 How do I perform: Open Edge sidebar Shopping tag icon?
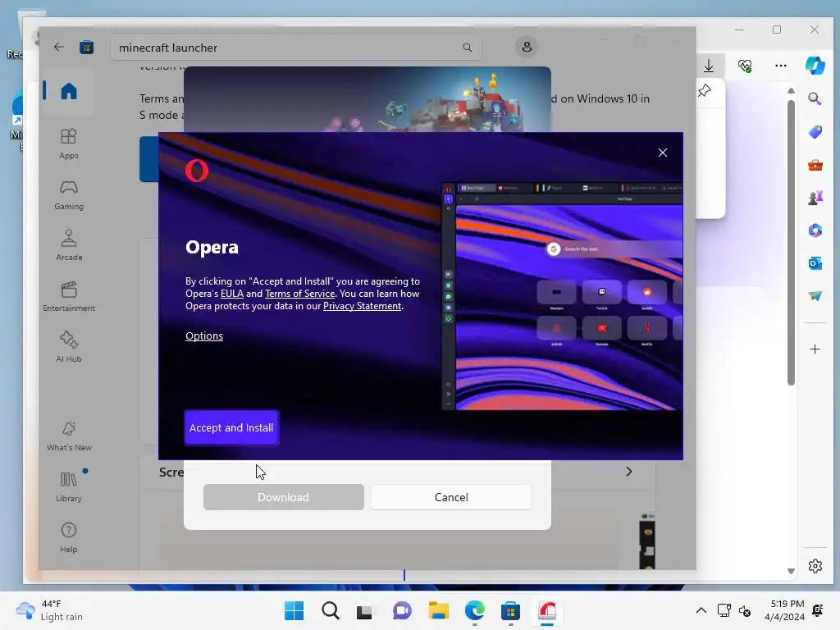coord(815,132)
